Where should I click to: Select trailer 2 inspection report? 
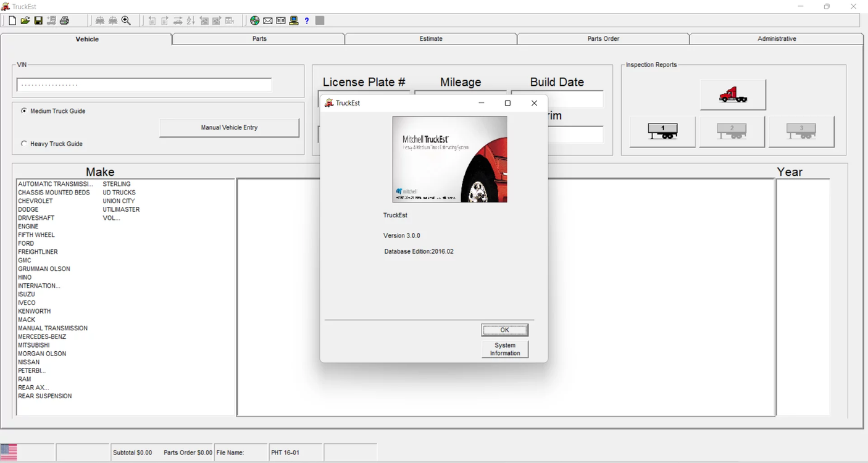point(732,131)
